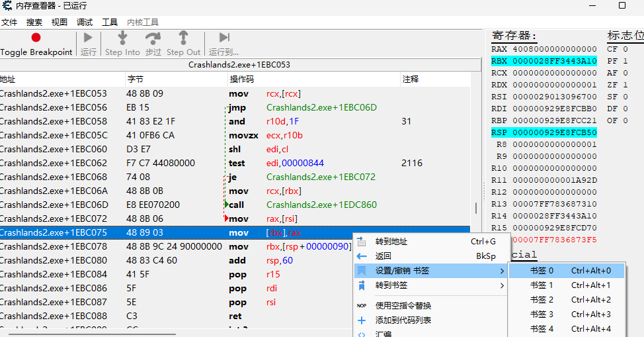Open the 内核工具 menu

pyautogui.click(x=143, y=23)
